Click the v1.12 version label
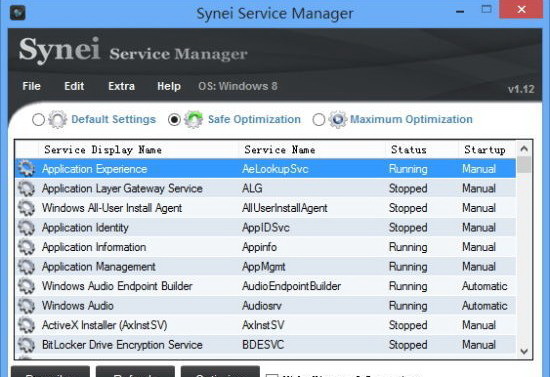This screenshot has width=550, height=377. pos(521,89)
